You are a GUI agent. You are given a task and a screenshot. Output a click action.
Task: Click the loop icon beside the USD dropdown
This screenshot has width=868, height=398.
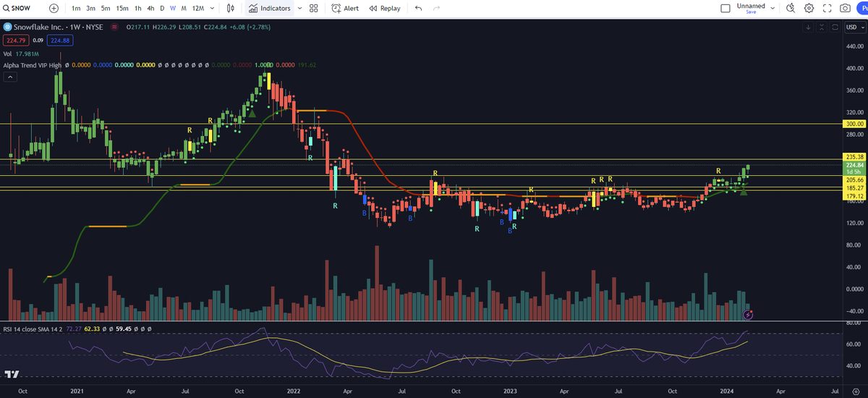[835, 27]
